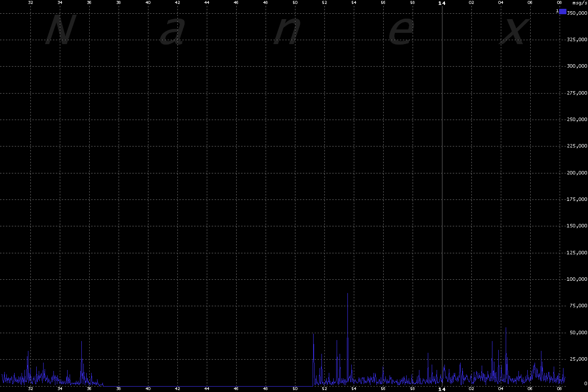The width and height of the screenshot is (588, 392).
Task: Select the 300,000 y-axis label
Action: click(x=577, y=66)
